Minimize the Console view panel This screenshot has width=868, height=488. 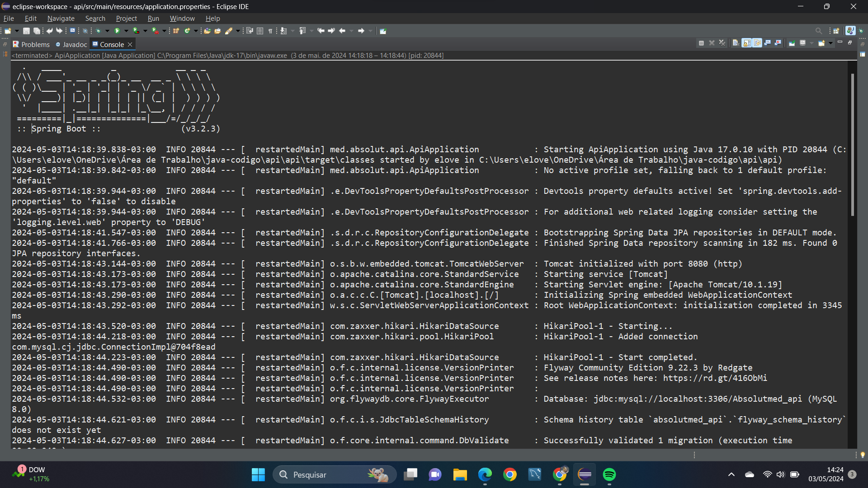840,42
